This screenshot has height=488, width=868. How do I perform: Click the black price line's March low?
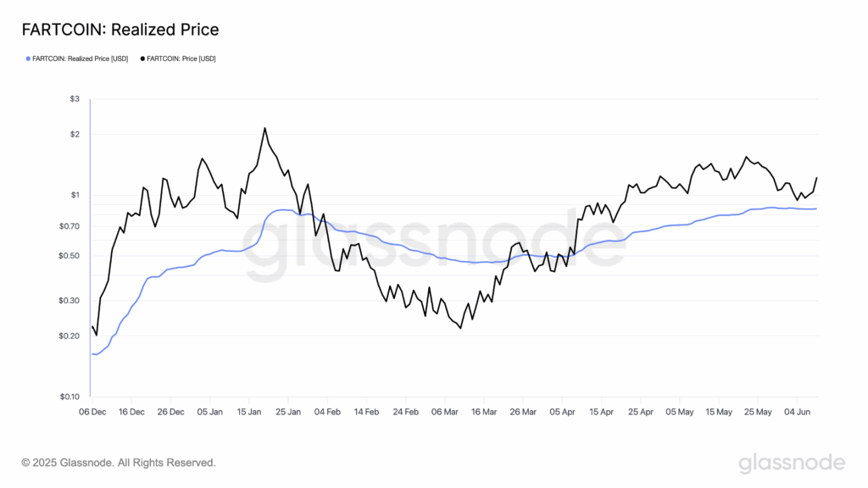pos(460,329)
